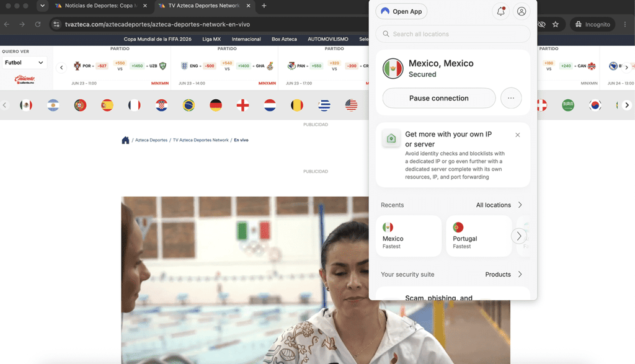
Task: Select Mexico recent location card
Action: (409, 236)
